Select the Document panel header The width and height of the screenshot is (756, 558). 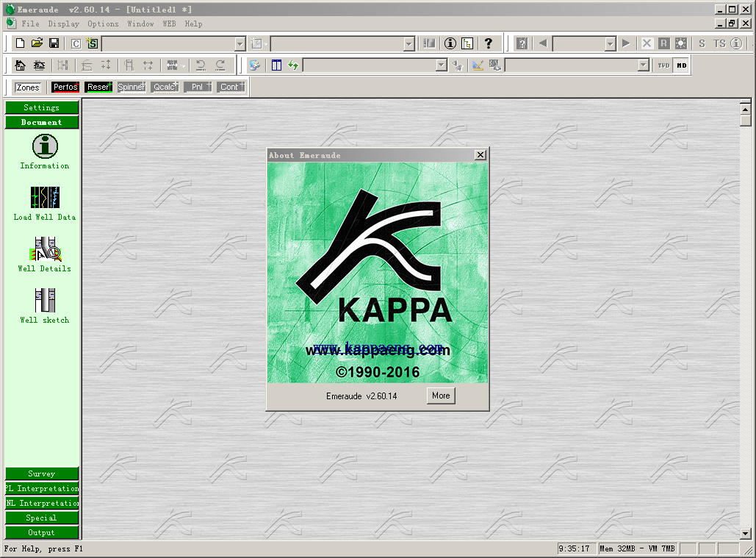pyautogui.click(x=41, y=123)
